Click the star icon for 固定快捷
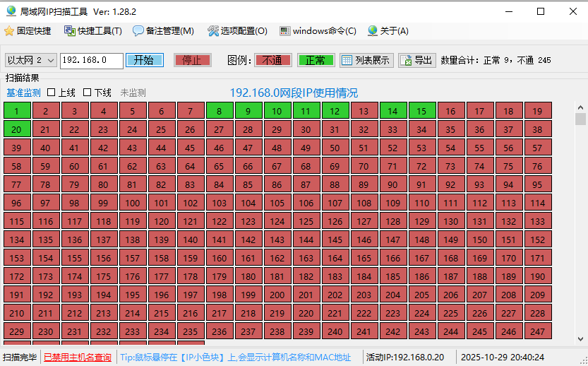The height and width of the screenshot is (366, 588). coord(9,31)
